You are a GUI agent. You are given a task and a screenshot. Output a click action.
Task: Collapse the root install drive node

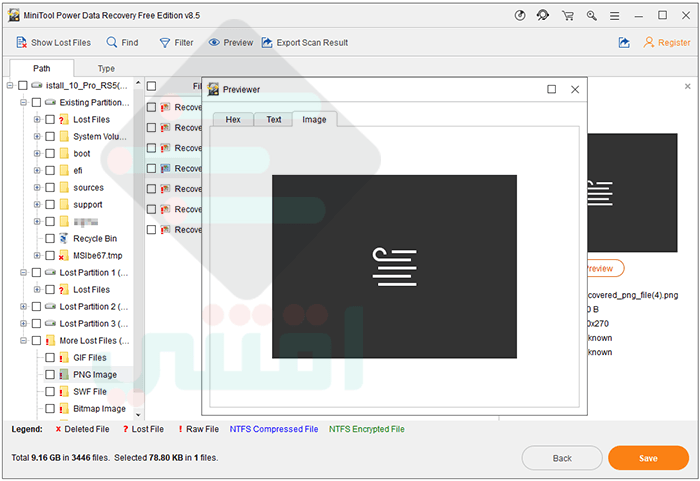tap(10, 85)
